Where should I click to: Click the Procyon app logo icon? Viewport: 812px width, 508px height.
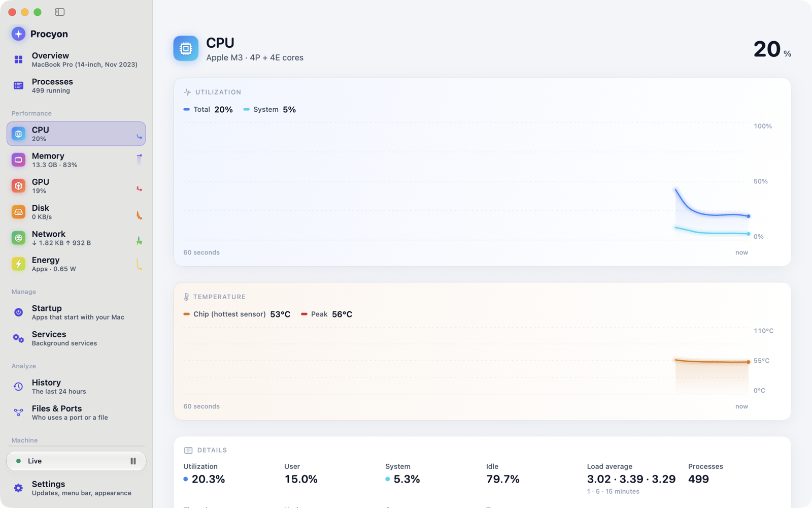pos(18,34)
